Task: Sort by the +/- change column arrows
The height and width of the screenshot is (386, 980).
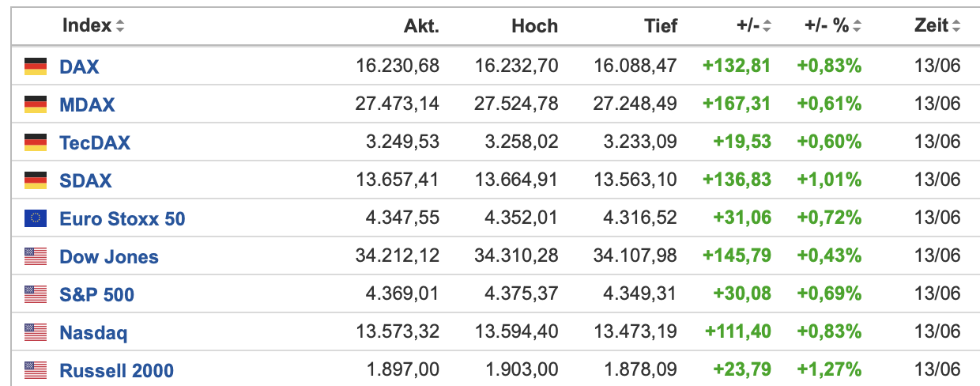Action: pyautogui.click(x=767, y=26)
